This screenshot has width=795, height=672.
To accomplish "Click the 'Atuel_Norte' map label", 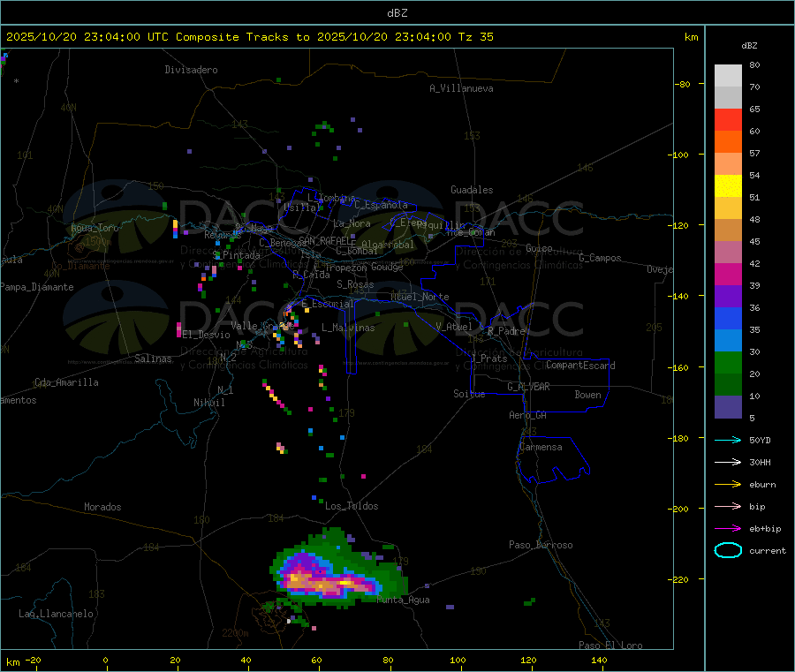I will (420, 297).
